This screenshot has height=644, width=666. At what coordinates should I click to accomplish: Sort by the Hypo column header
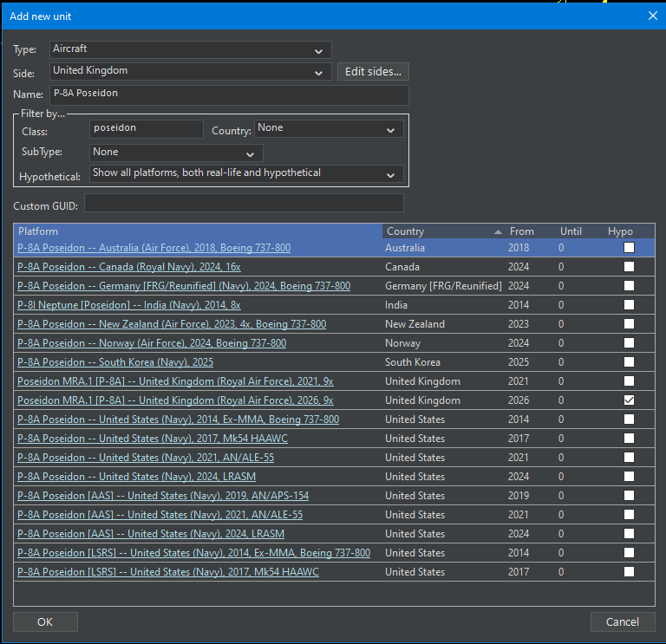click(x=620, y=231)
